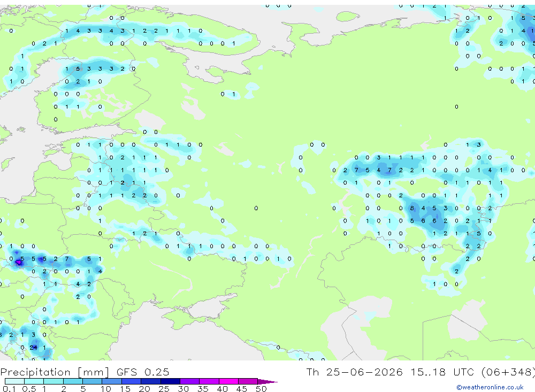Select the legend label '40'
The width and height of the screenshot is (535, 392).
point(222,389)
